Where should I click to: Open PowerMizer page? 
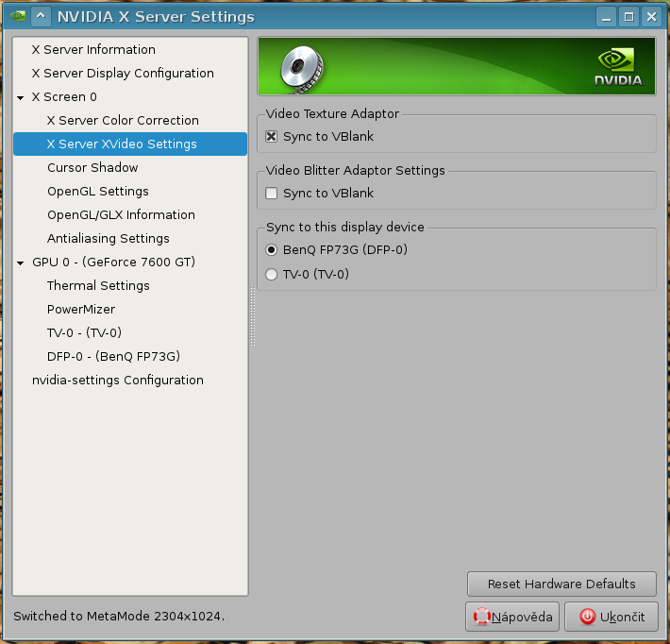pos(81,309)
